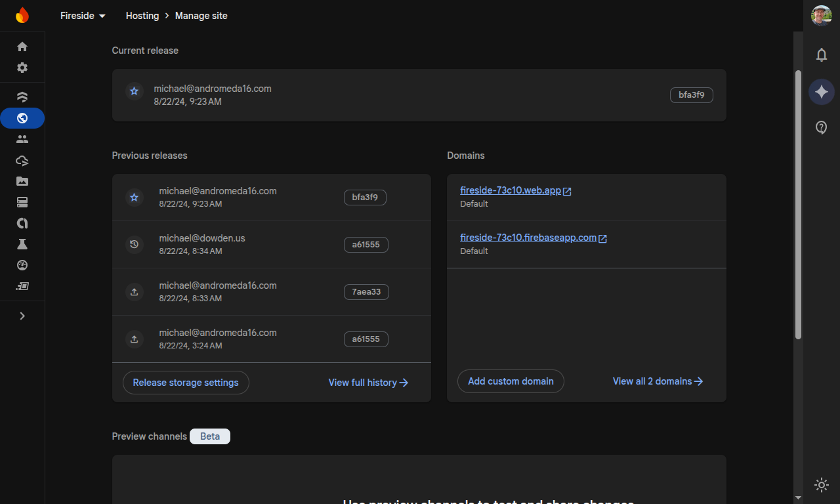Expand the collapsed sidebar with the chevron
The width and height of the screenshot is (840, 504).
pos(22,316)
